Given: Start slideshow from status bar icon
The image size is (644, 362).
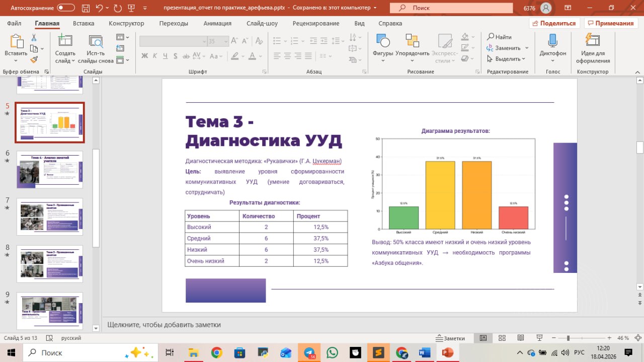Looking at the screenshot, I should 539,338.
